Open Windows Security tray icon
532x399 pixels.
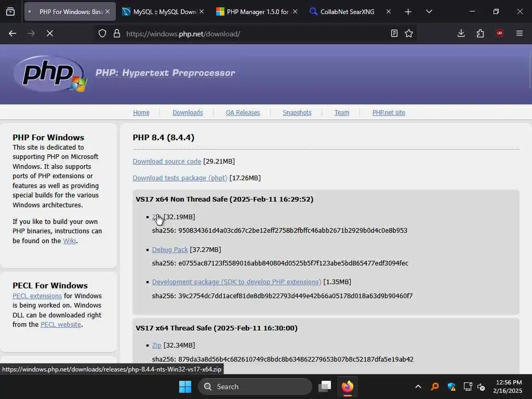[451, 387]
